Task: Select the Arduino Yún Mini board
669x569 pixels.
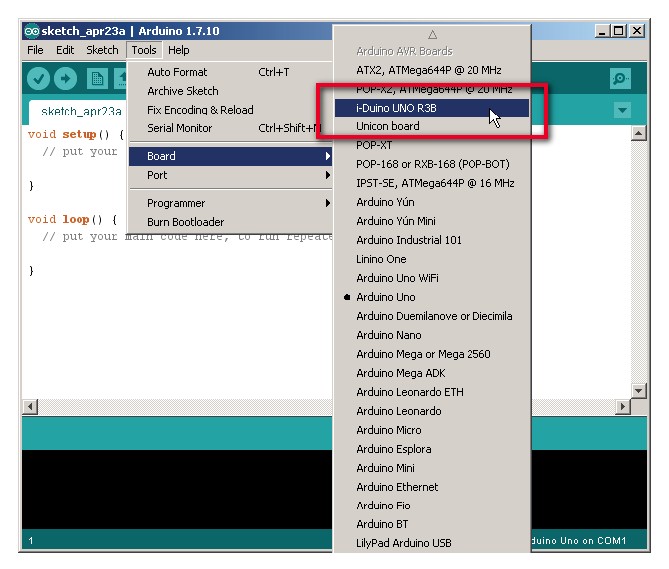Action: 432,221
